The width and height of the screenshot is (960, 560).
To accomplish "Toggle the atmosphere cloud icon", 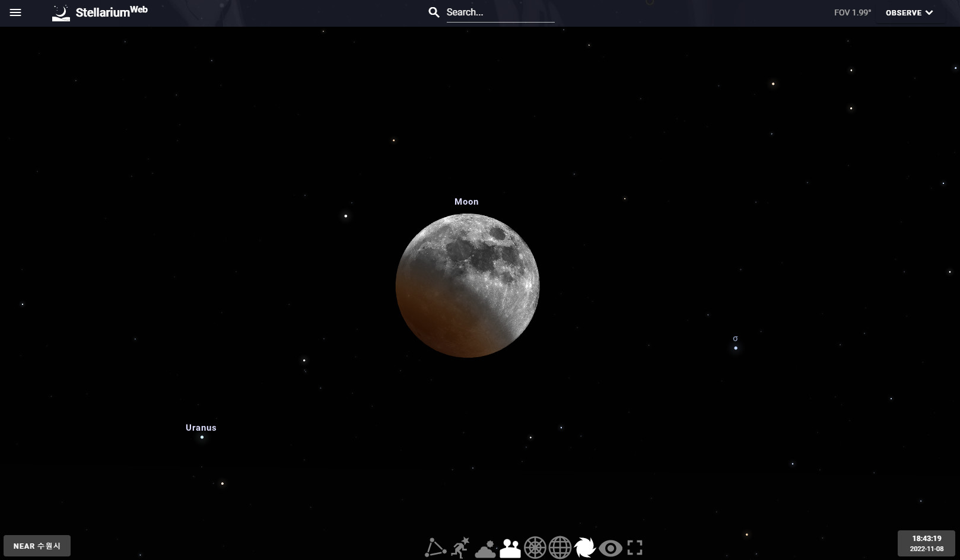I will pyautogui.click(x=485, y=548).
